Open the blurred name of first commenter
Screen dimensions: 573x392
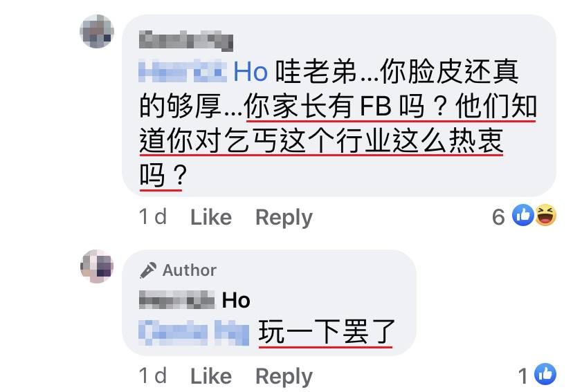pyautogui.click(x=186, y=41)
